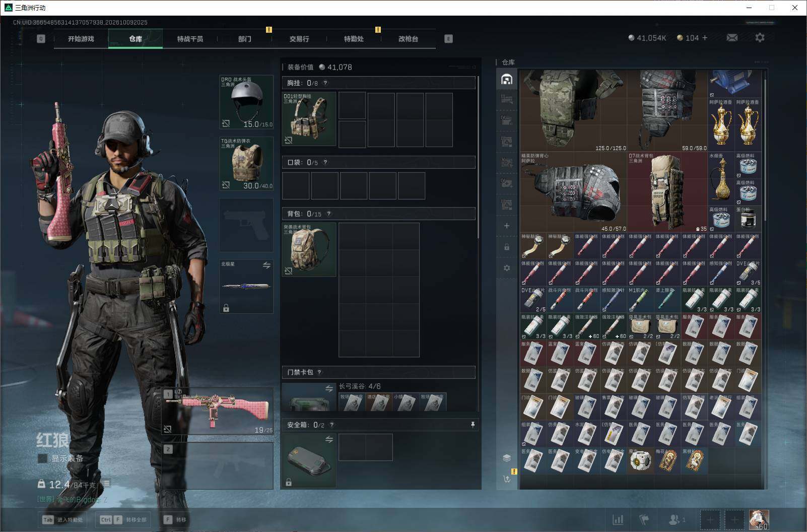The width and height of the screenshot is (807, 532).
Task: Click the flag icon in bottom bar
Action: [644, 519]
